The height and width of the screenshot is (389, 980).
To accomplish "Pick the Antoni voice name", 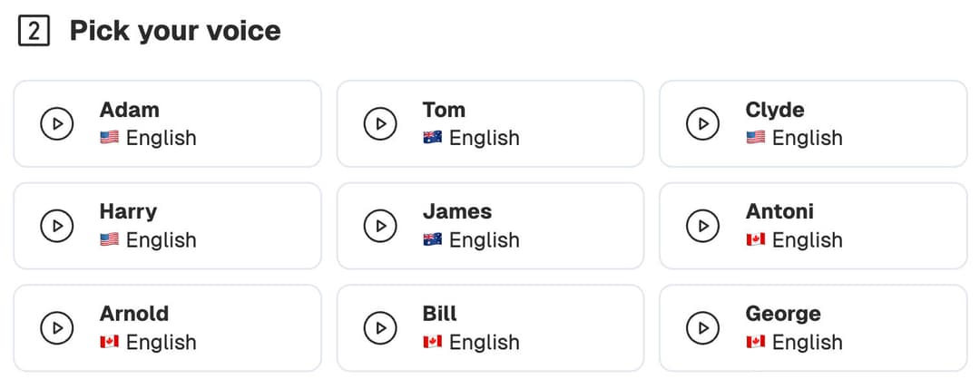I will [779, 211].
